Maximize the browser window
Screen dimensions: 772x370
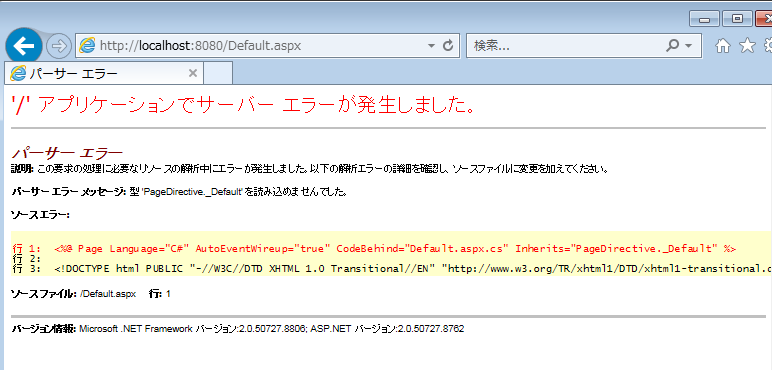coord(737,19)
